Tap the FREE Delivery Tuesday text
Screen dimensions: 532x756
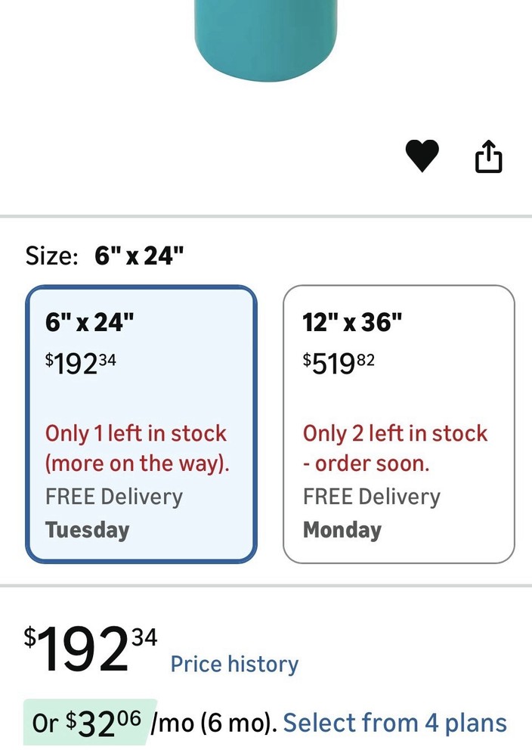point(113,513)
